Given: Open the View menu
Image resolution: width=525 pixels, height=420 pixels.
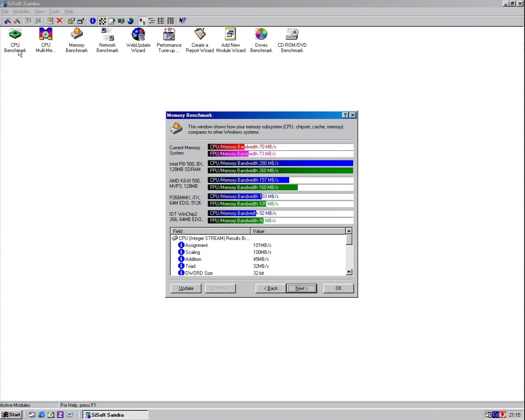Looking at the screenshot, I should pyautogui.click(x=39, y=11).
